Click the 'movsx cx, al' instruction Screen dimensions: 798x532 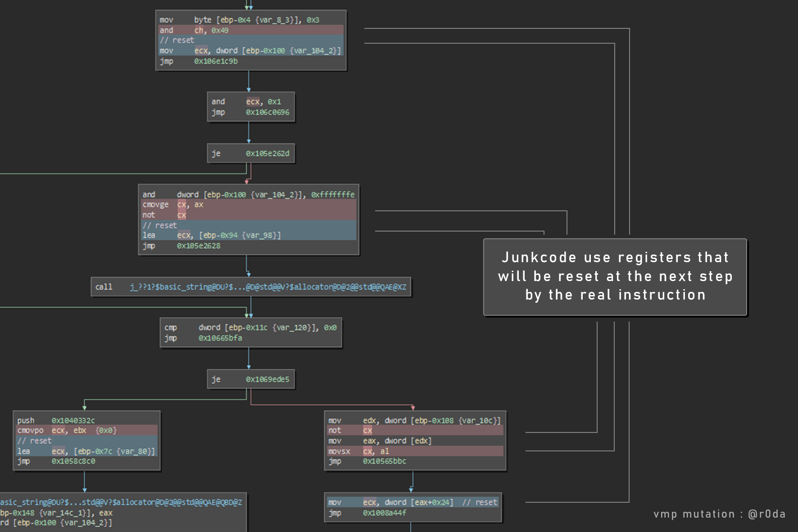(415, 451)
